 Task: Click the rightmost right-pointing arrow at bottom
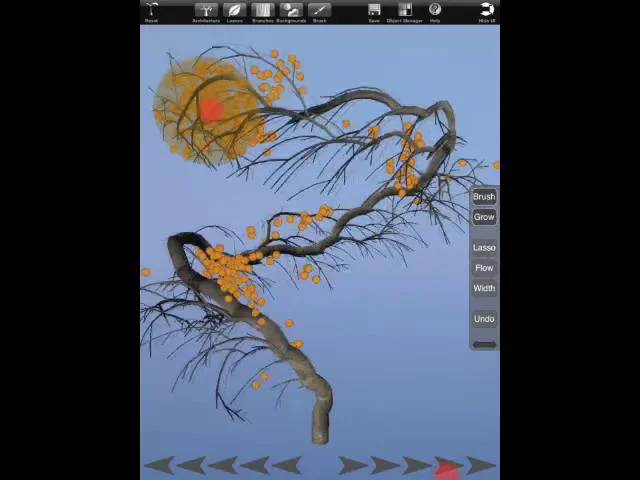coord(481,465)
